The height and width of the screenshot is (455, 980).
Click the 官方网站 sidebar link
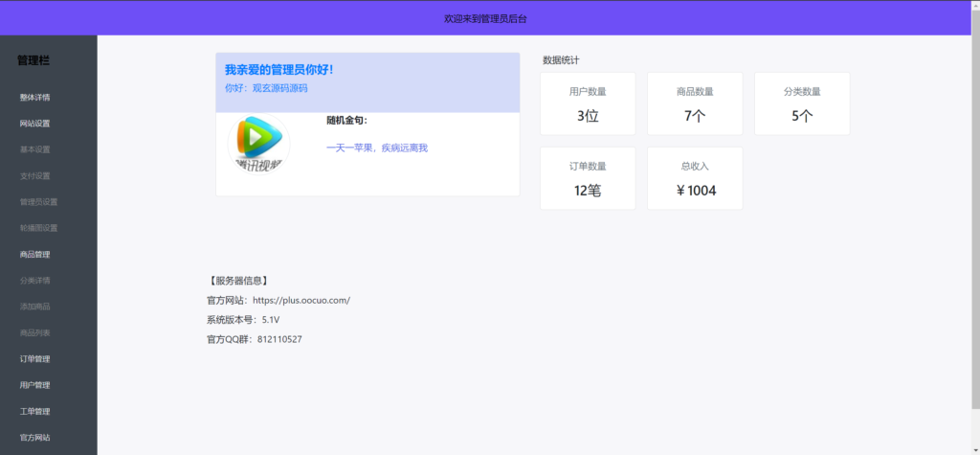tap(35, 437)
